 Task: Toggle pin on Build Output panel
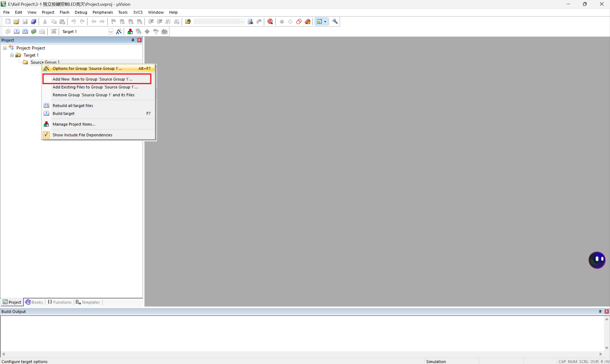(x=600, y=312)
